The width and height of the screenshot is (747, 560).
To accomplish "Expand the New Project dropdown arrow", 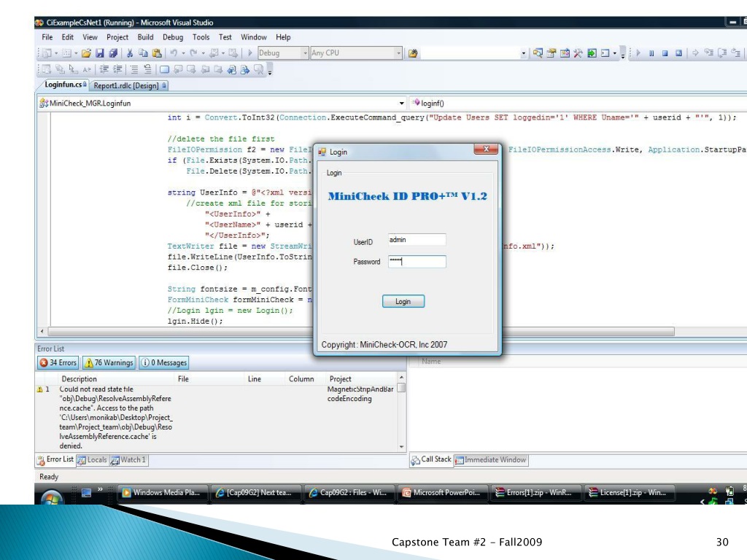I will 56,53.
